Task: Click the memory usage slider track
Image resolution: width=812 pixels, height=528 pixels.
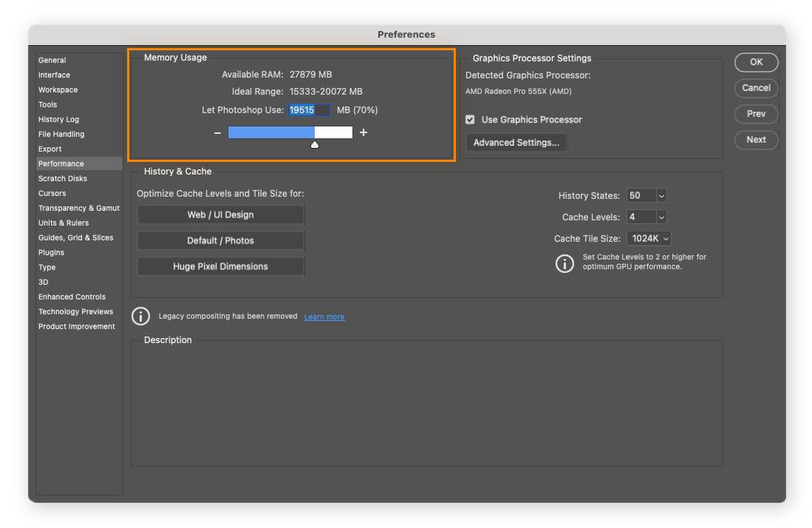Action: tap(290, 132)
